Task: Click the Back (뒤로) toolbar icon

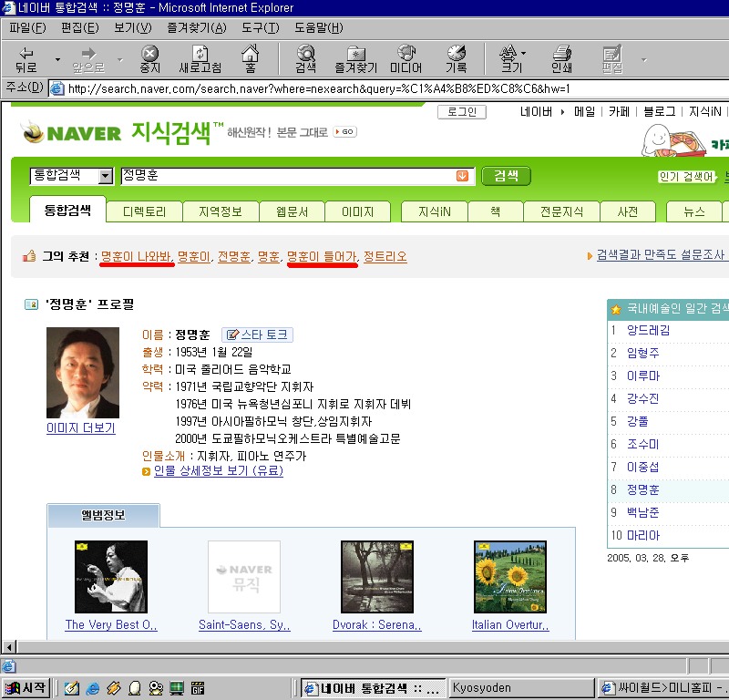Action: [26, 59]
